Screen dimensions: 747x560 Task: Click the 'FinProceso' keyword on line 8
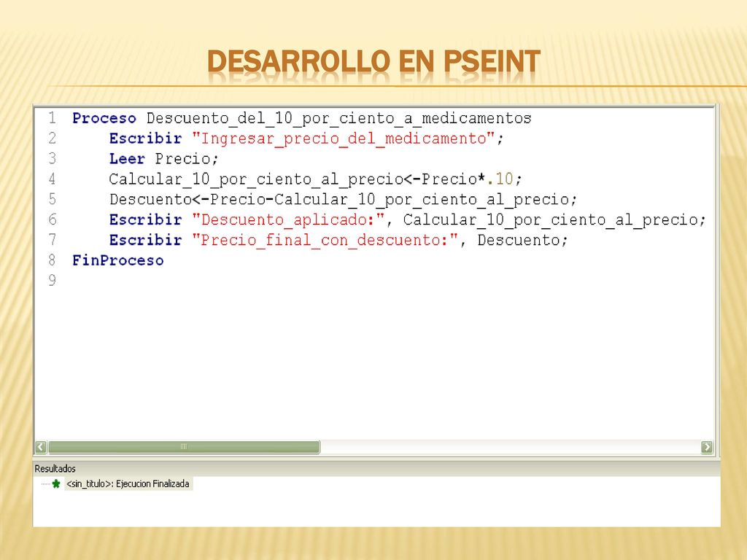coord(117,260)
